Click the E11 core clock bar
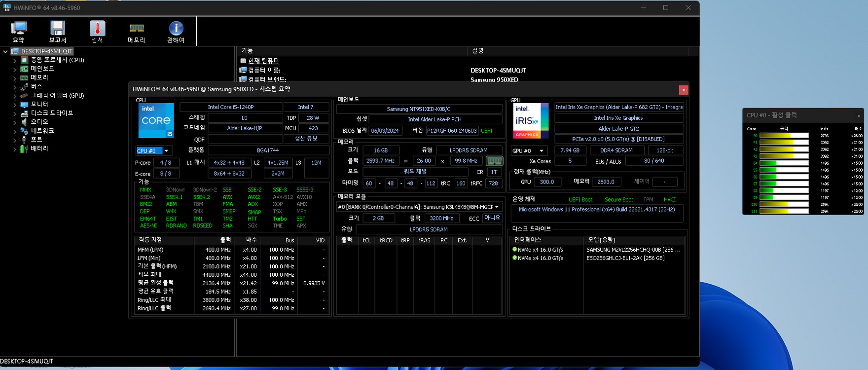Viewport: 868px width, 370px height. pyautogui.click(x=784, y=211)
